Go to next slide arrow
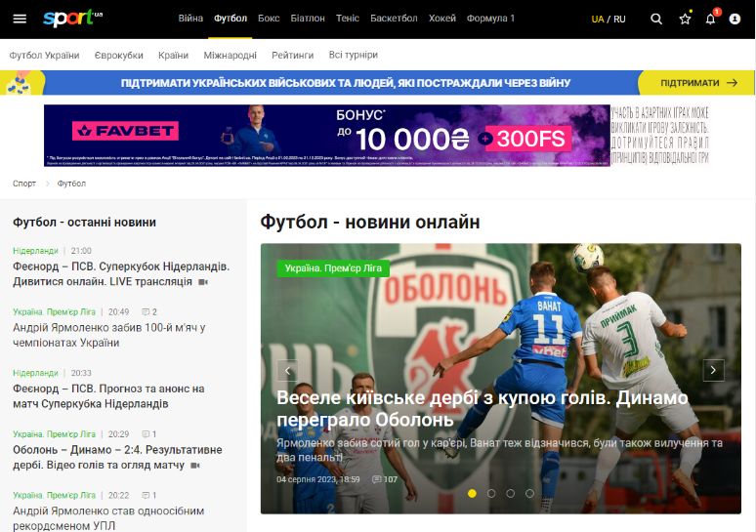The height and width of the screenshot is (532, 756). click(x=714, y=370)
